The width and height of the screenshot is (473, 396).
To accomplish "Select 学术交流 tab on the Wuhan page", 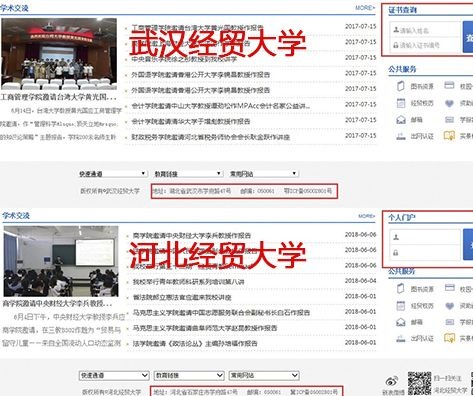I will pos(15,8).
